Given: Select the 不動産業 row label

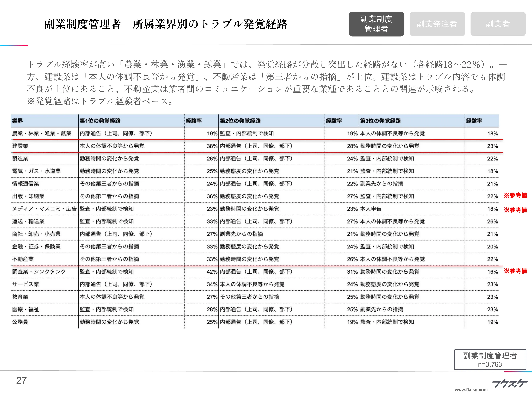Looking at the screenshot, I should 23,259.
